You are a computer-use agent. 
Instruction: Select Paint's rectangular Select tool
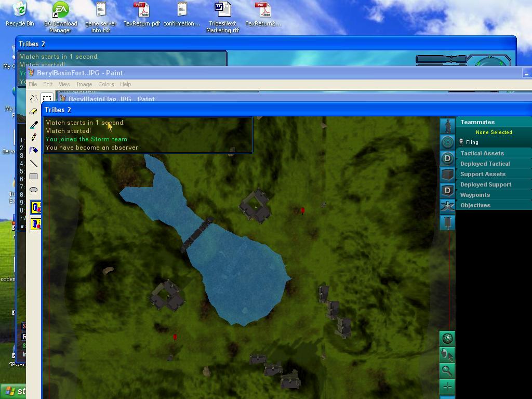tap(47, 98)
